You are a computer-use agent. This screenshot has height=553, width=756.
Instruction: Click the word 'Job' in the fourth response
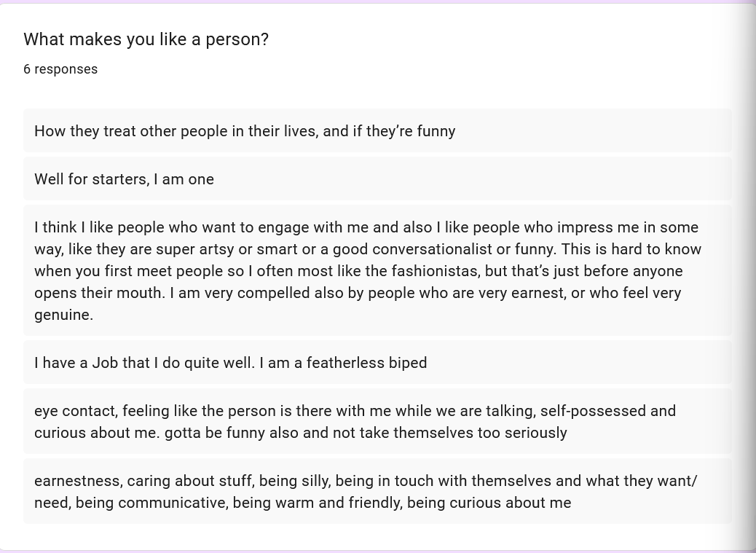[x=105, y=363]
